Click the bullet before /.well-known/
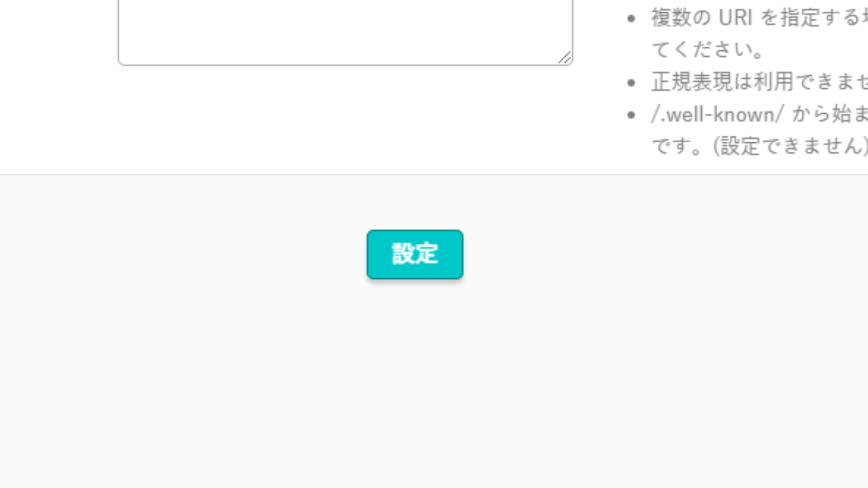 click(x=632, y=115)
